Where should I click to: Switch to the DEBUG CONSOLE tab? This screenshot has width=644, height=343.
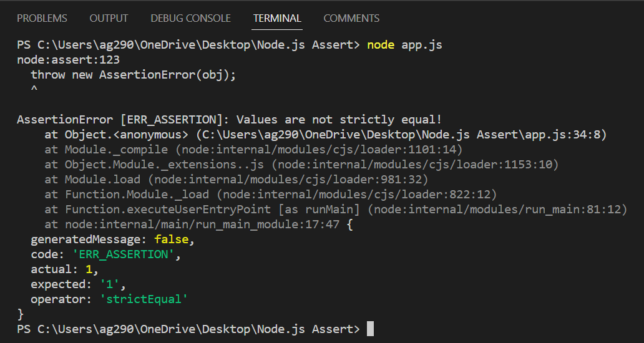pos(190,19)
